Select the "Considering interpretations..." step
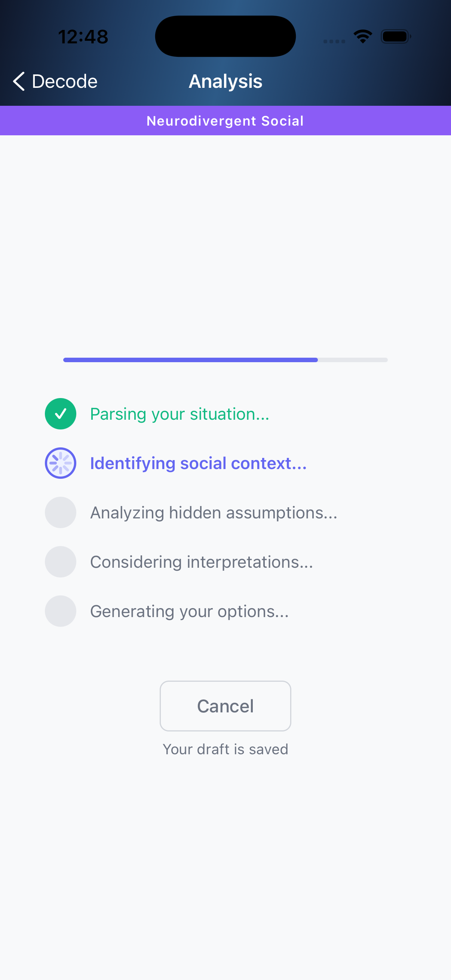The height and width of the screenshot is (980, 451). (x=202, y=562)
